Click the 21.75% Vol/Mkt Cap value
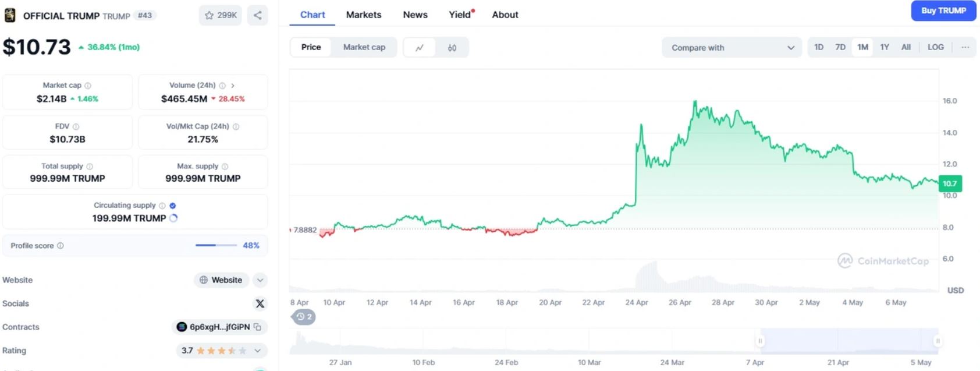980x371 pixels. coord(203,139)
